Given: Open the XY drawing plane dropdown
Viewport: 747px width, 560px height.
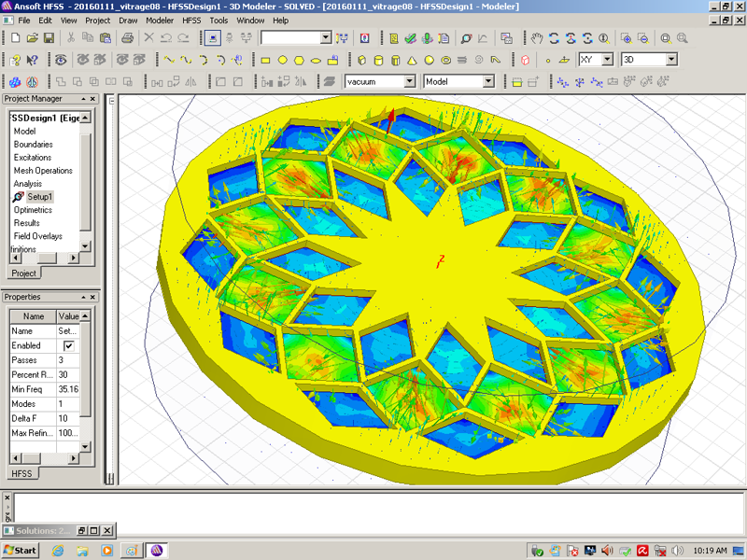Looking at the screenshot, I should (x=607, y=60).
